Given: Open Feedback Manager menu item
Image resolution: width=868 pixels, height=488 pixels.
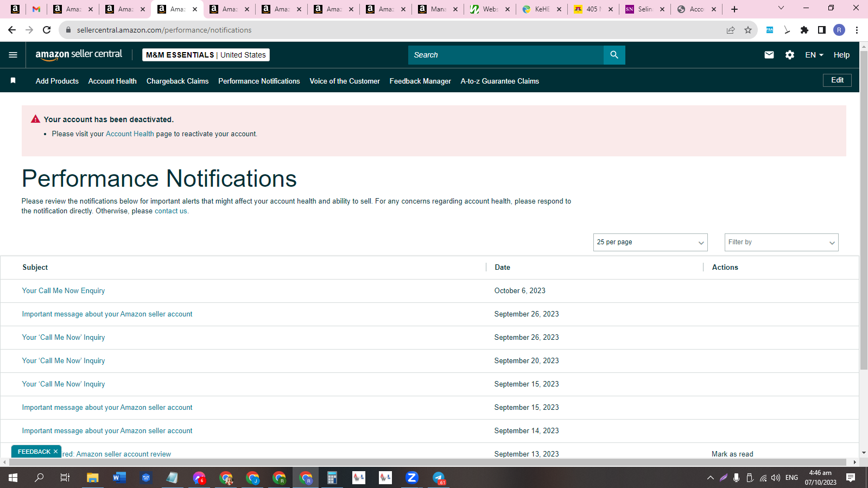Looking at the screenshot, I should pyautogui.click(x=420, y=81).
